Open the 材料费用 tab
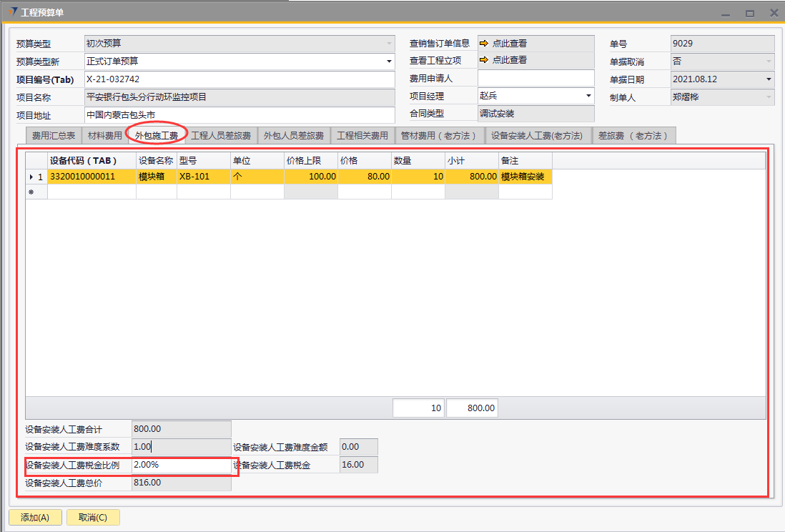Screen dimensions: 785x532 click(104, 135)
